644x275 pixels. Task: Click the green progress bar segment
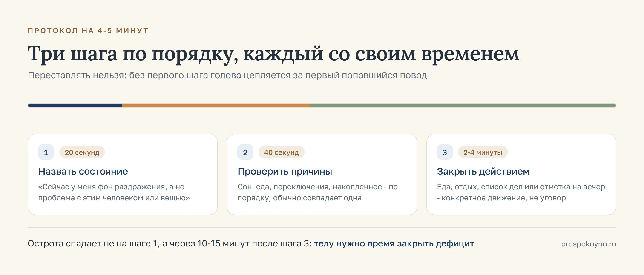pos(463,105)
